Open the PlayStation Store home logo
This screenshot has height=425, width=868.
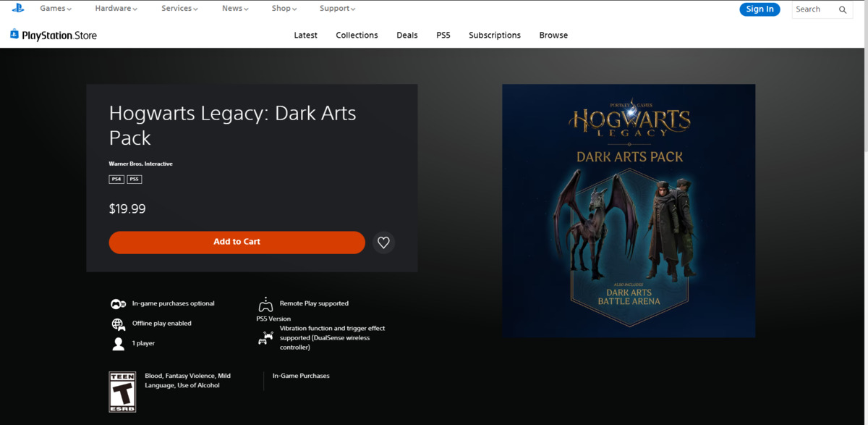(54, 35)
